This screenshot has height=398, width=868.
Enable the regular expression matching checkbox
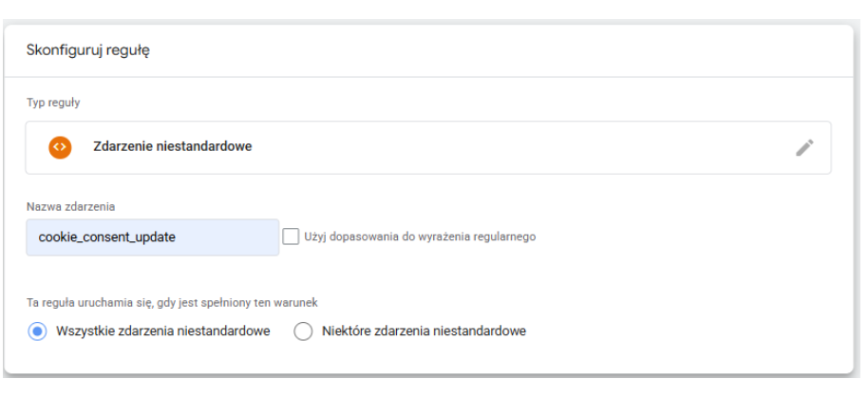[291, 237]
